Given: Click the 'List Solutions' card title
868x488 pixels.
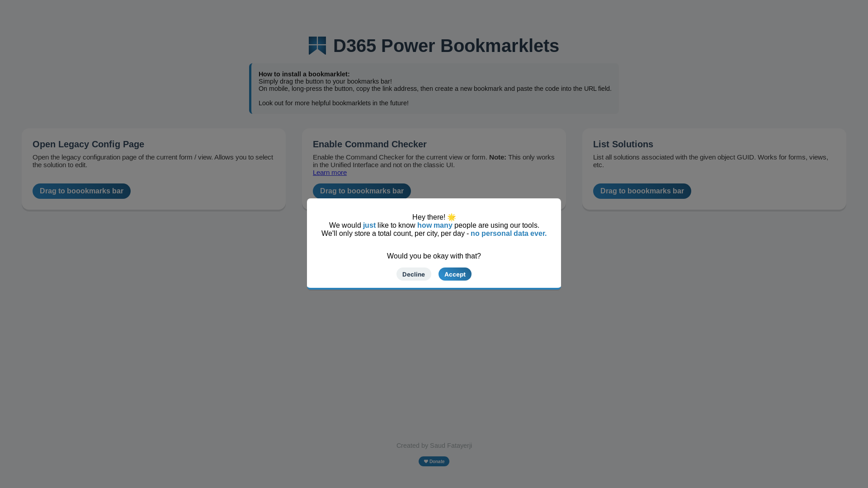Looking at the screenshot, I should pos(623,144).
